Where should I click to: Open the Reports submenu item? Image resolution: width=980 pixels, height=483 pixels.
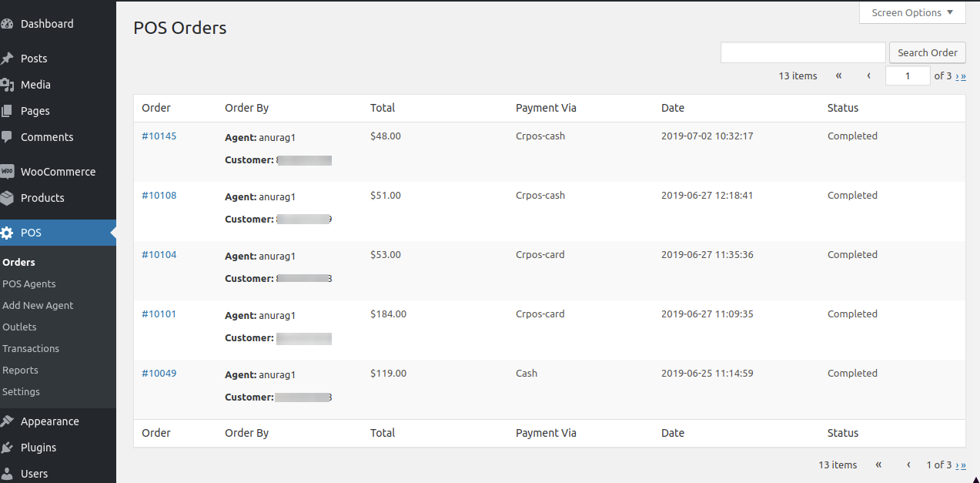coord(20,370)
